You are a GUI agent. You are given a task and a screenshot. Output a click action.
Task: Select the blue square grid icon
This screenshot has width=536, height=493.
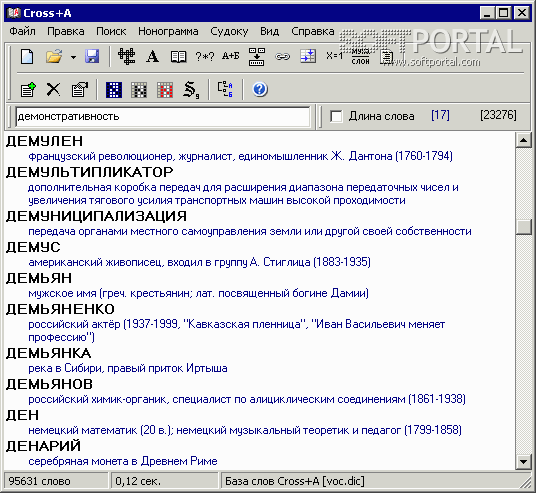point(114,90)
